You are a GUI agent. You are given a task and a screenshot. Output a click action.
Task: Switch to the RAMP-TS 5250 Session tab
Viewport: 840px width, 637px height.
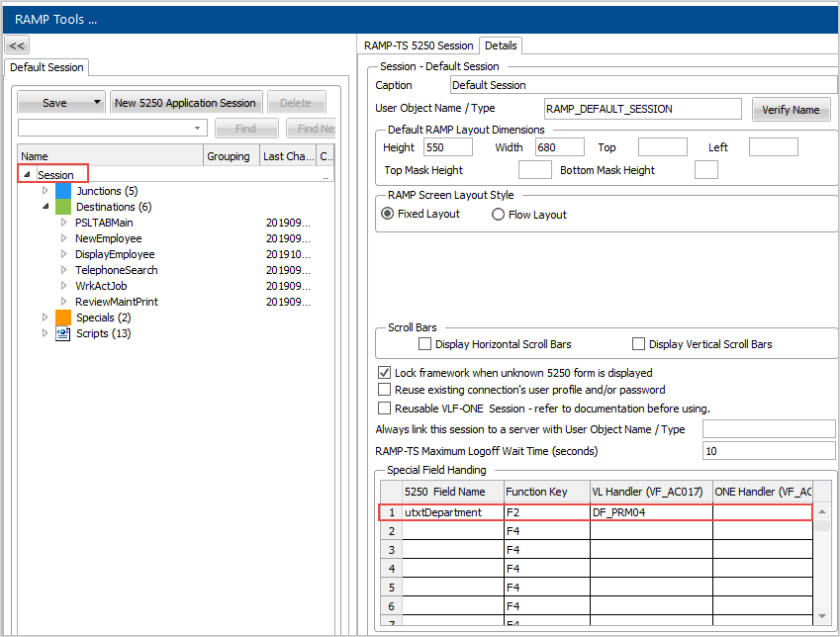coord(419,45)
